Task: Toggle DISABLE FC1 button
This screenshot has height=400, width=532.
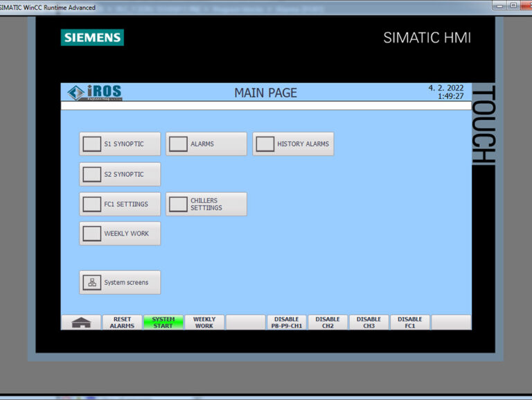Action: pyautogui.click(x=410, y=322)
